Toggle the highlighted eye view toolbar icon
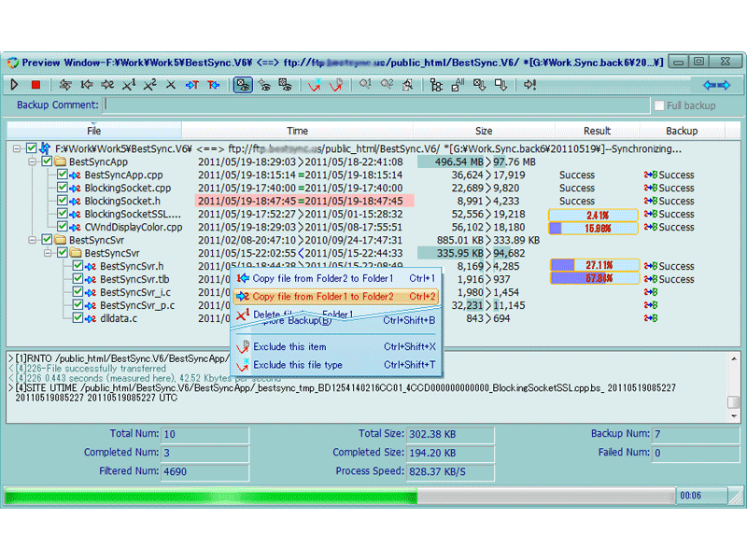747x560 pixels. click(243, 85)
